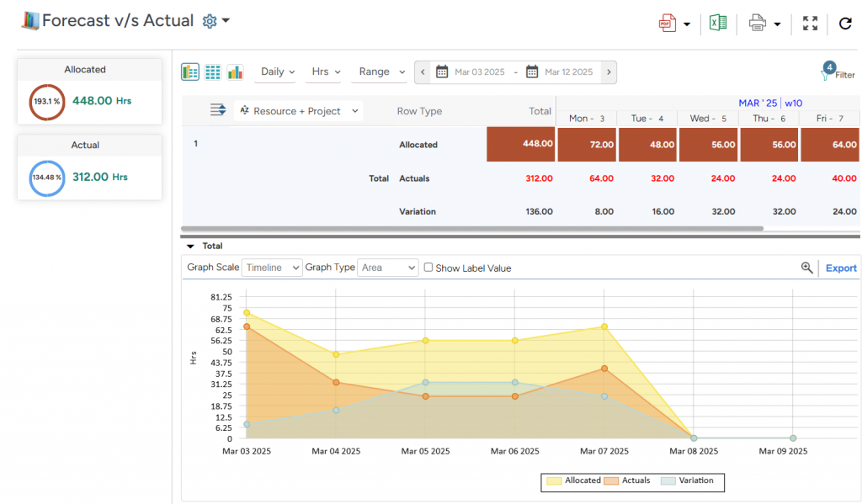Image resolution: width=862 pixels, height=504 pixels.
Task: Collapse the Total graph section
Action: 189,246
